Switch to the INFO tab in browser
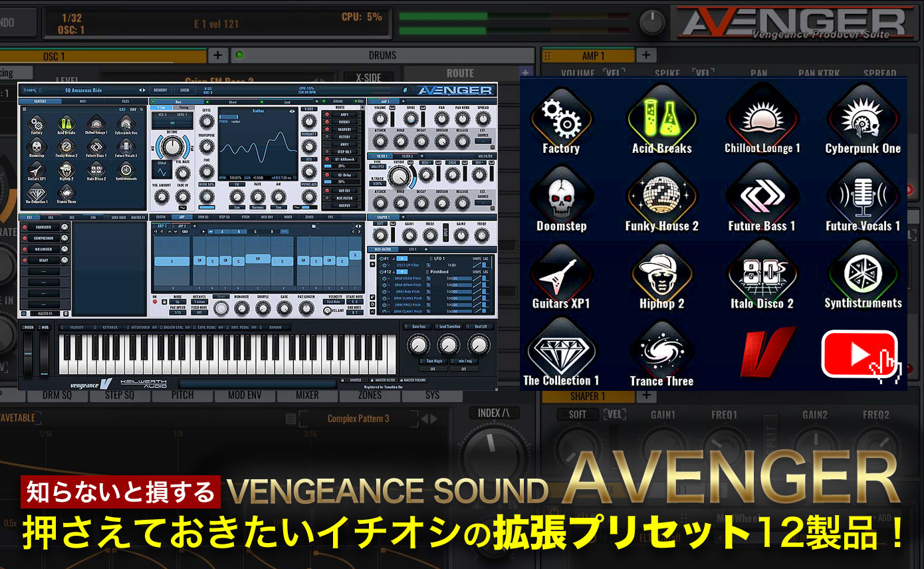 coord(82,102)
